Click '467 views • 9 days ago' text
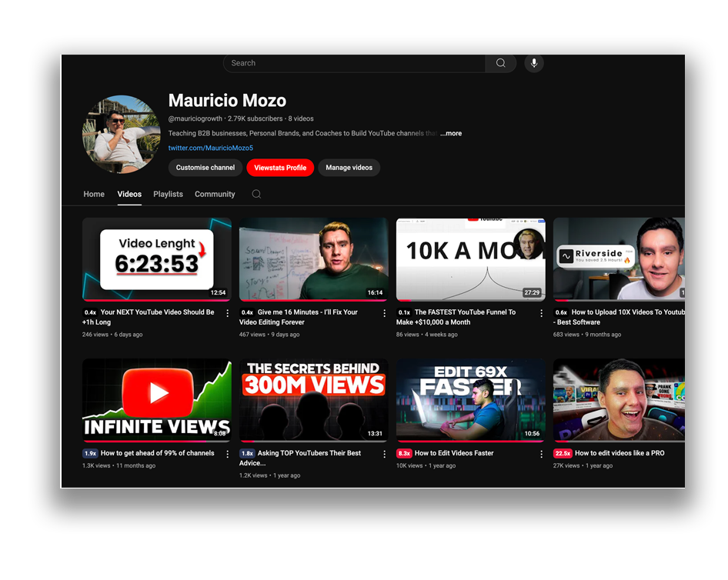 click(269, 335)
